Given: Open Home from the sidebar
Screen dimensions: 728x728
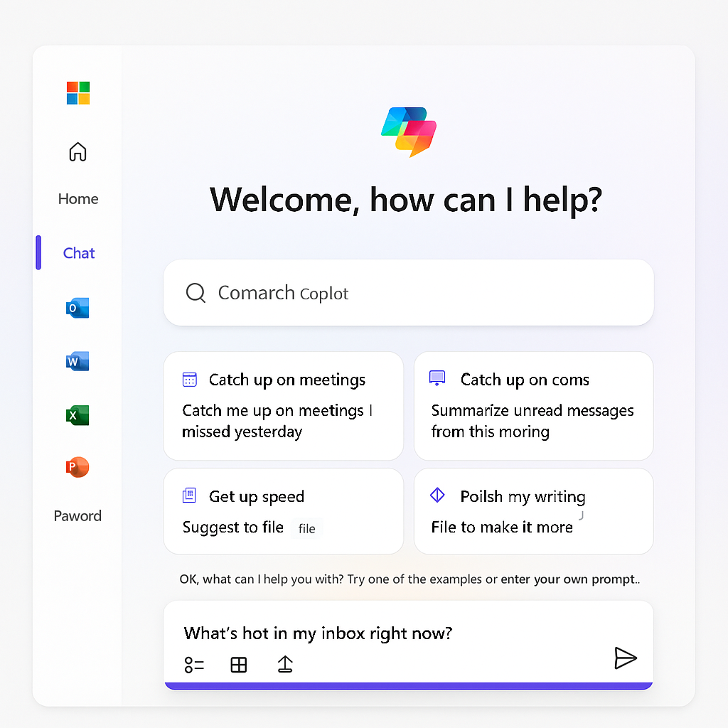Looking at the screenshot, I should pyautogui.click(x=77, y=151).
